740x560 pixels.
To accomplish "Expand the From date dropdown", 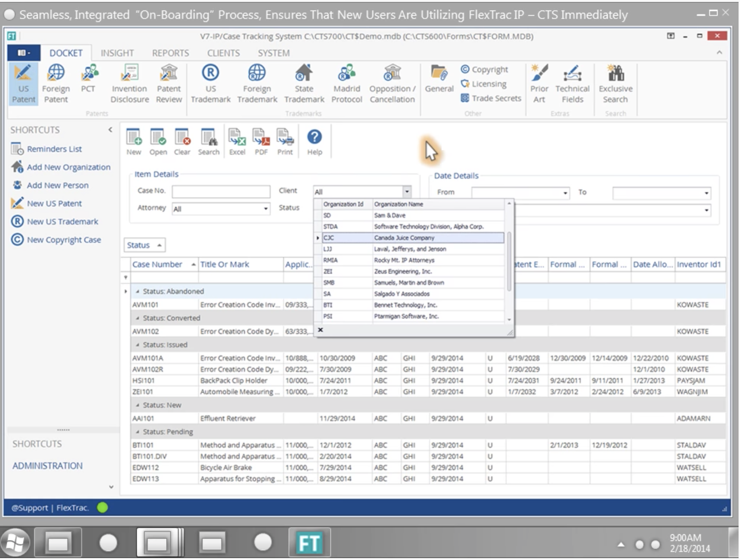I will [x=565, y=193].
